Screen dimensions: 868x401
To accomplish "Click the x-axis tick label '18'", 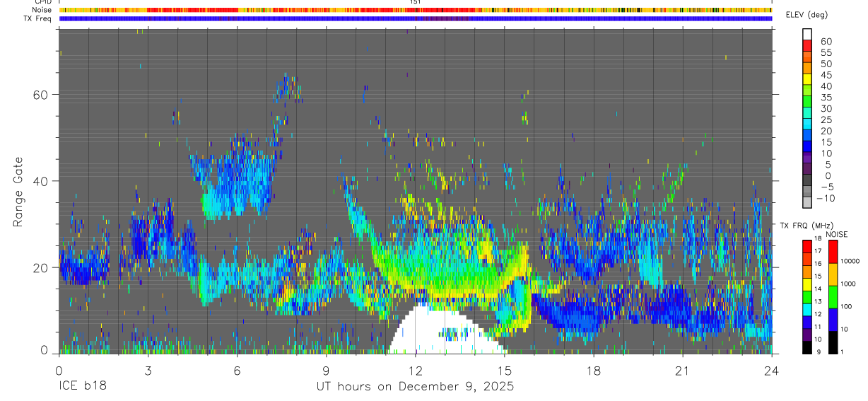I will coord(594,371).
